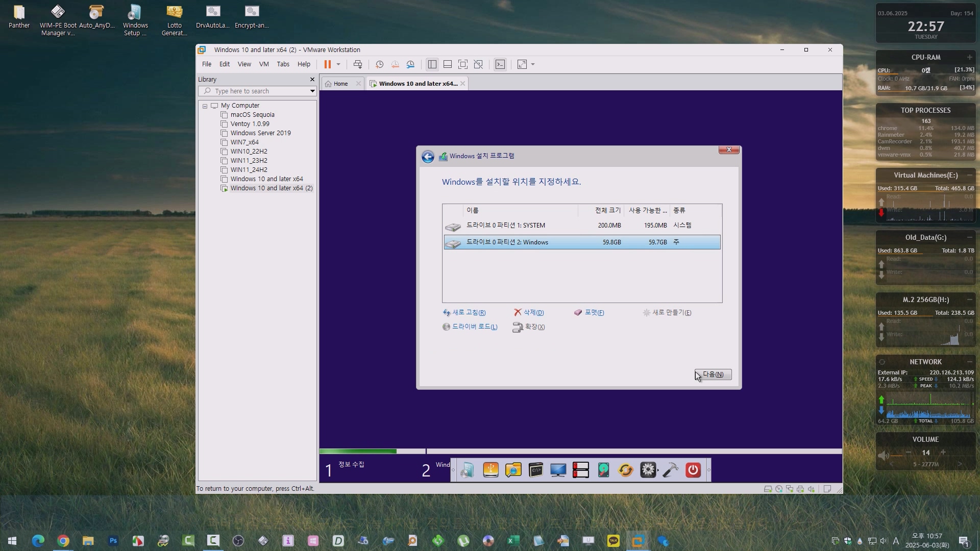
Task: Open the snapshot manager
Action: (x=410, y=64)
